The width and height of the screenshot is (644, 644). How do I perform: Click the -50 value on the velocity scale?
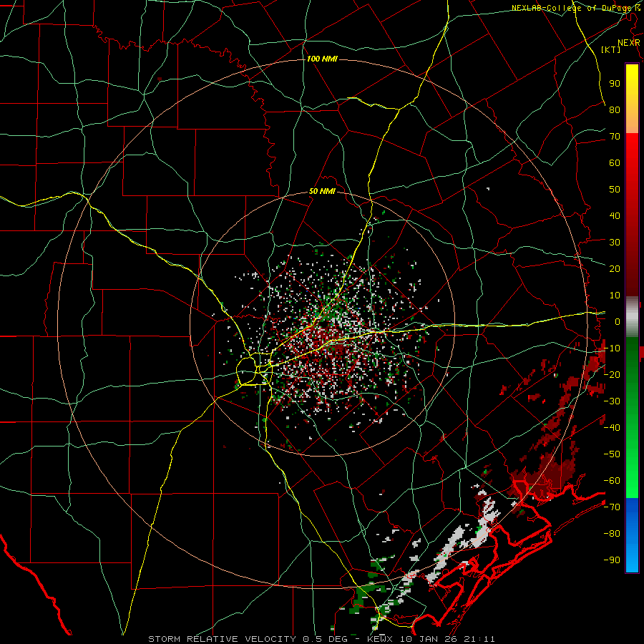click(x=612, y=454)
